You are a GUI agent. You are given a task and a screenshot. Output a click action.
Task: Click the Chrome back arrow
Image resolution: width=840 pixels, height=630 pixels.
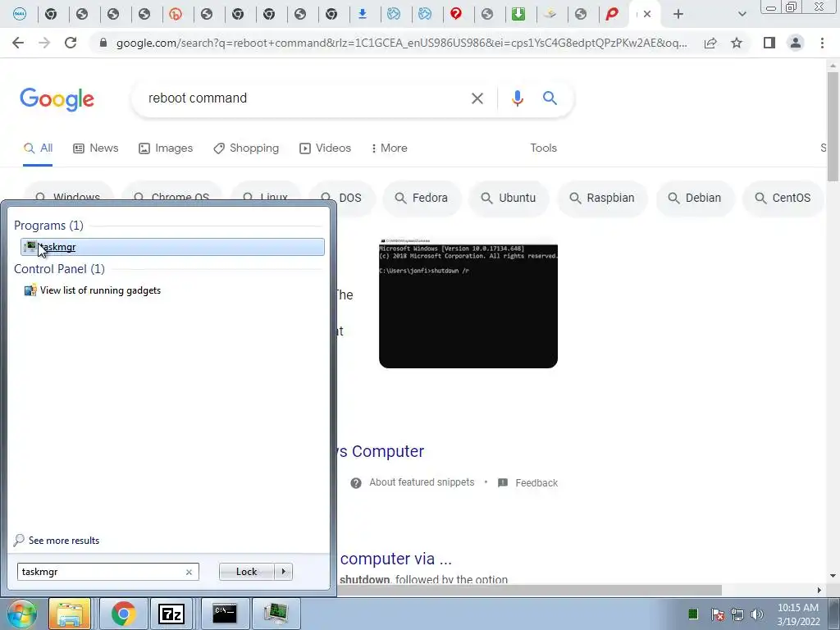[x=18, y=43]
